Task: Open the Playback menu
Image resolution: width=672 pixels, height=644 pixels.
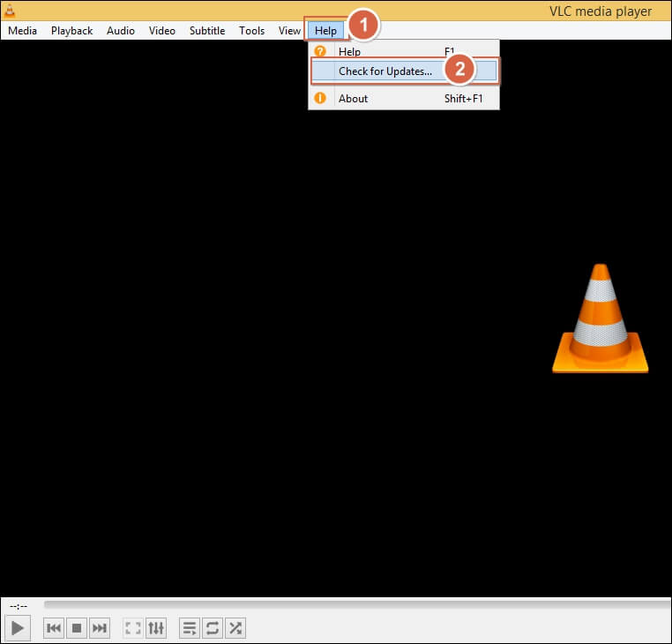Action: click(71, 31)
